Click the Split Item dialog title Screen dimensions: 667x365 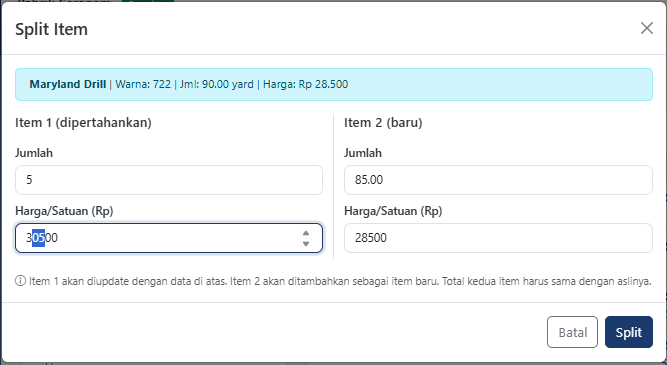pos(51,29)
